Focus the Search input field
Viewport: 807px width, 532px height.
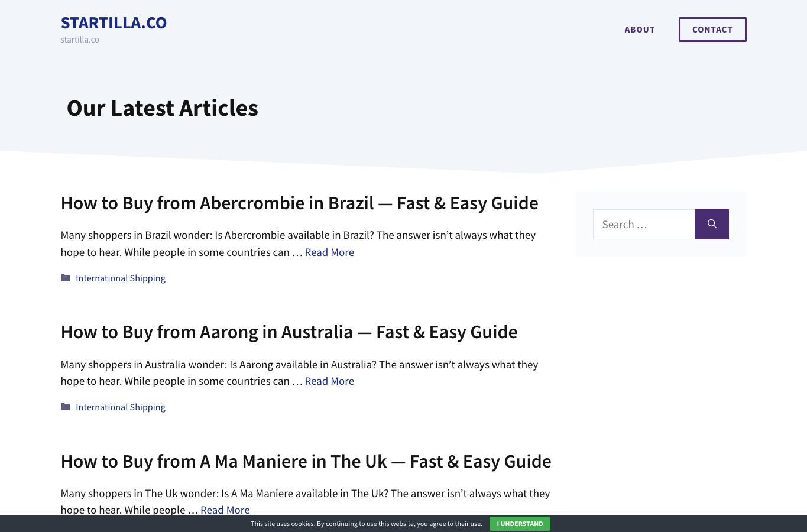pyautogui.click(x=644, y=224)
